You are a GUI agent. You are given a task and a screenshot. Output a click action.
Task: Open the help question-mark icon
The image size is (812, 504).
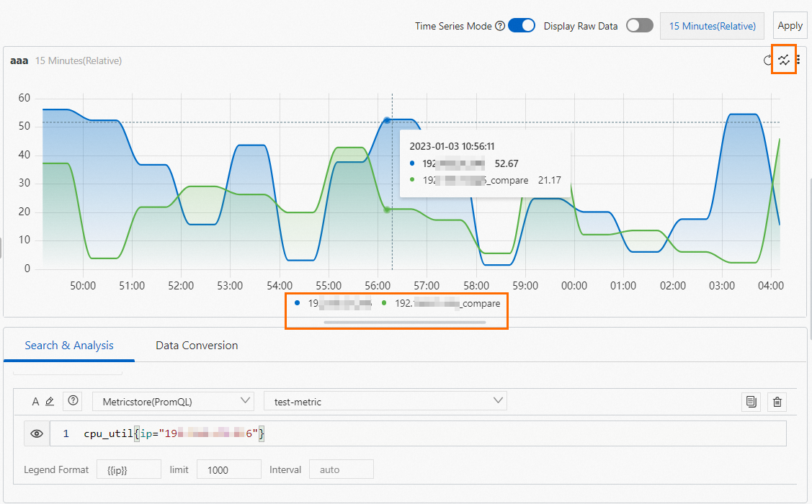pos(72,401)
